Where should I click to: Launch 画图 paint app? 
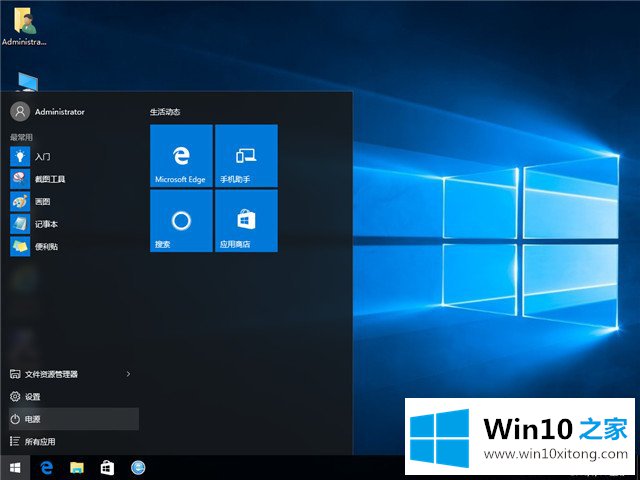(x=73, y=202)
